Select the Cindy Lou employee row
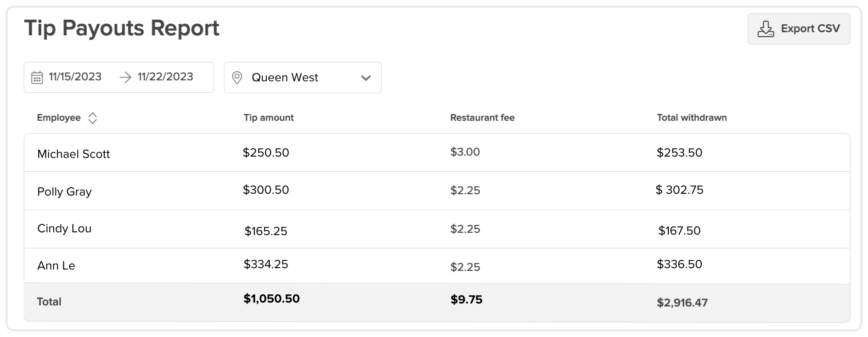Screen dimensions: 868x337 point(437,229)
